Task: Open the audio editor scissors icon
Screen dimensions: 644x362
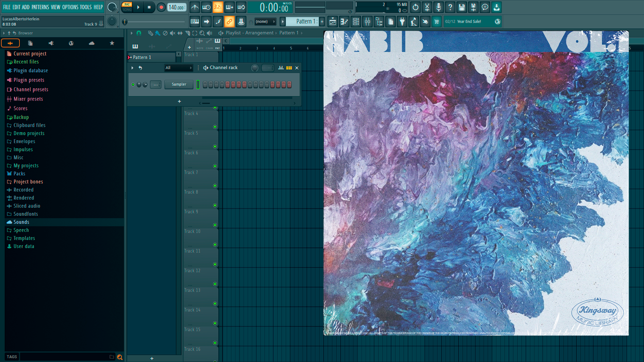Action: (x=427, y=7)
